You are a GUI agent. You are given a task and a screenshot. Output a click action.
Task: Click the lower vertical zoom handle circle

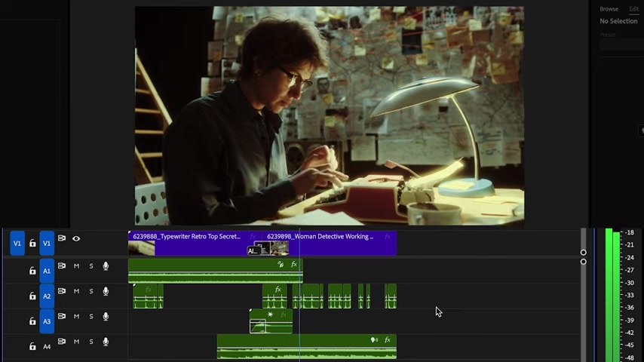click(583, 262)
